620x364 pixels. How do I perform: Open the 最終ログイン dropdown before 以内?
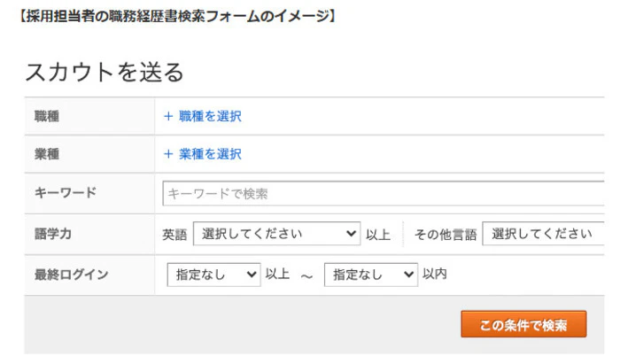click(x=370, y=275)
